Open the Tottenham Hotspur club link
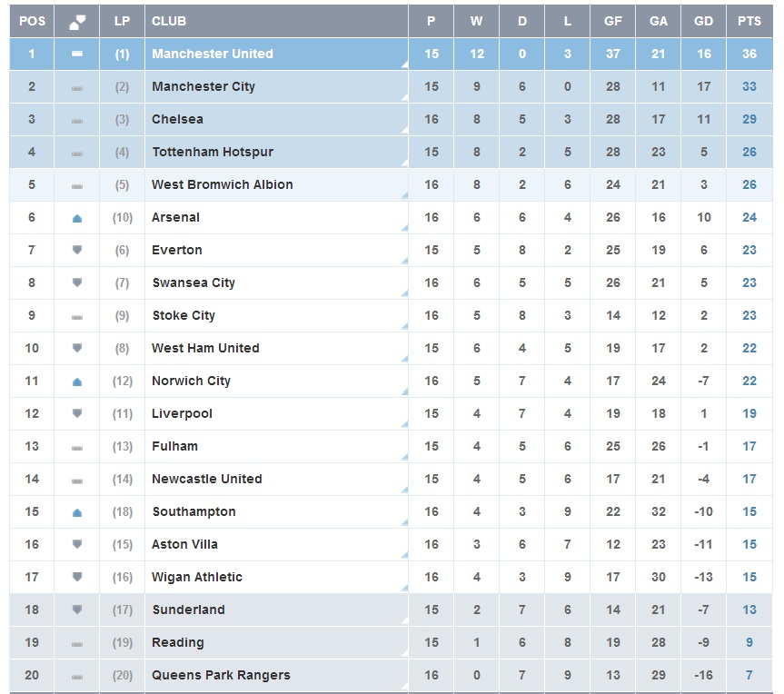 [x=213, y=152]
